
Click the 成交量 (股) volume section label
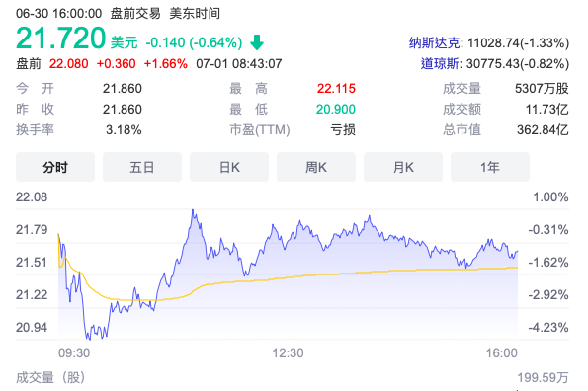click(x=50, y=377)
